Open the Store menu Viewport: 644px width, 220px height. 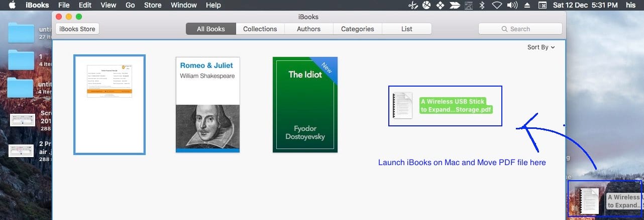click(x=153, y=6)
